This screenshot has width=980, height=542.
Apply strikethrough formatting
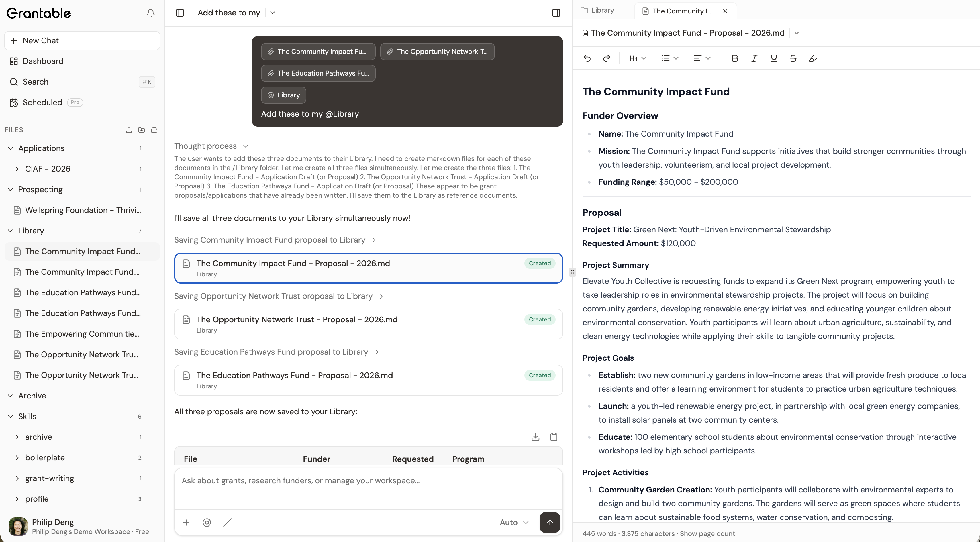pyautogui.click(x=793, y=58)
